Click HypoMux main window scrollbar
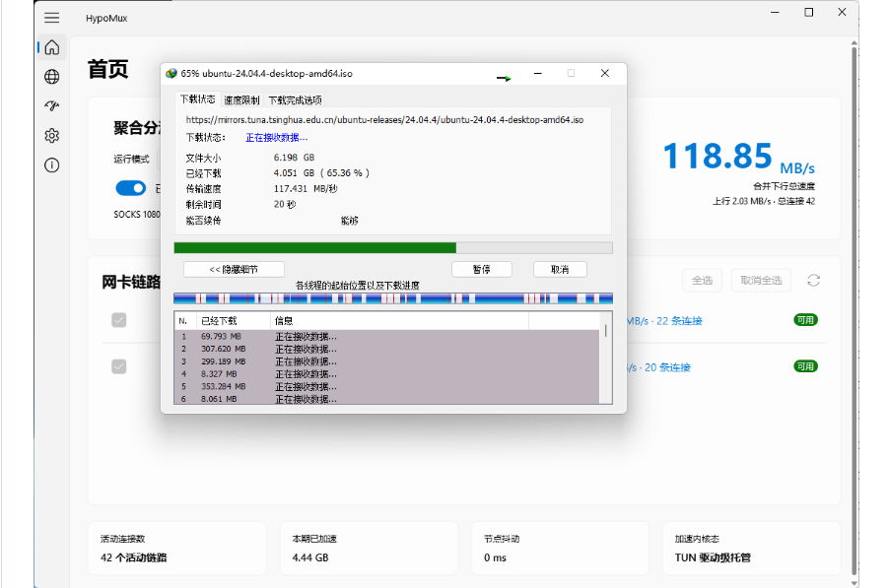Image resolution: width=889 pixels, height=588 pixels. point(854,313)
